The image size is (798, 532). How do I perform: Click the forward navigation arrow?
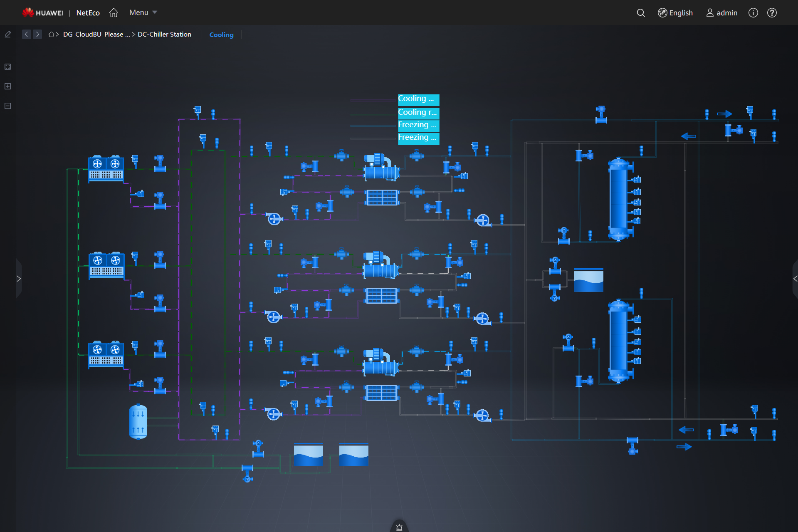[37, 35]
